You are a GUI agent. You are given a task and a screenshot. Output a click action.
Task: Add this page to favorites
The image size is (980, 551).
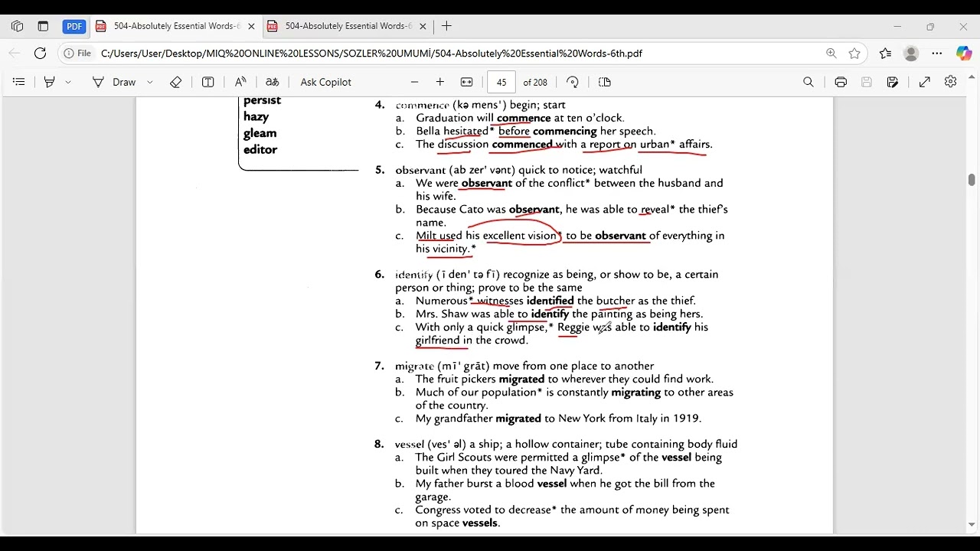[x=854, y=54]
